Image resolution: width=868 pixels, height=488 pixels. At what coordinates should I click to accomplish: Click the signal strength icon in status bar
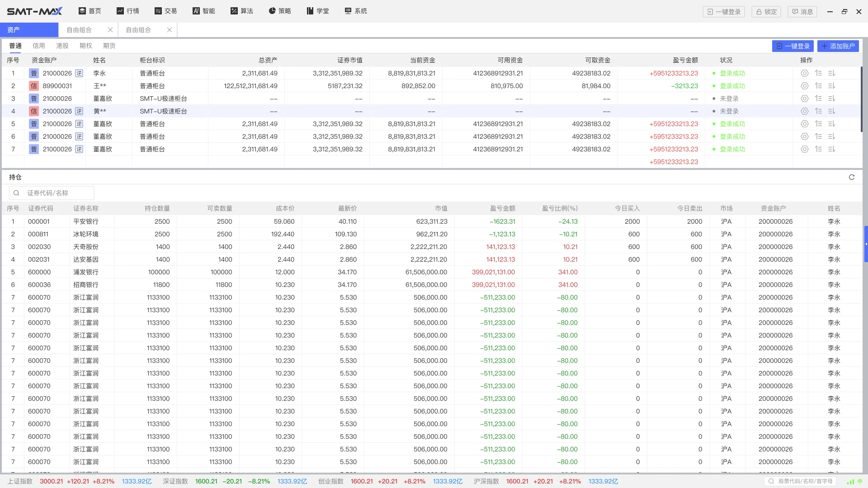(x=850, y=482)
